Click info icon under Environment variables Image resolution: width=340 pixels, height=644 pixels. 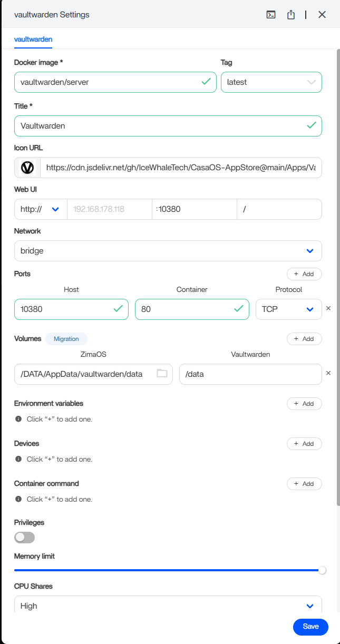18,419
